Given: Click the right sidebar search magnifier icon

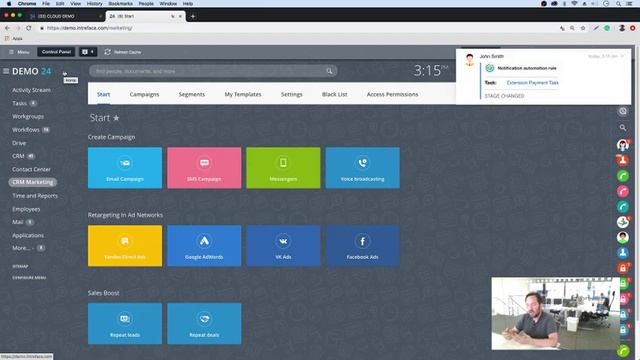Looking at the screenshot, I should (x=623, y=127).
